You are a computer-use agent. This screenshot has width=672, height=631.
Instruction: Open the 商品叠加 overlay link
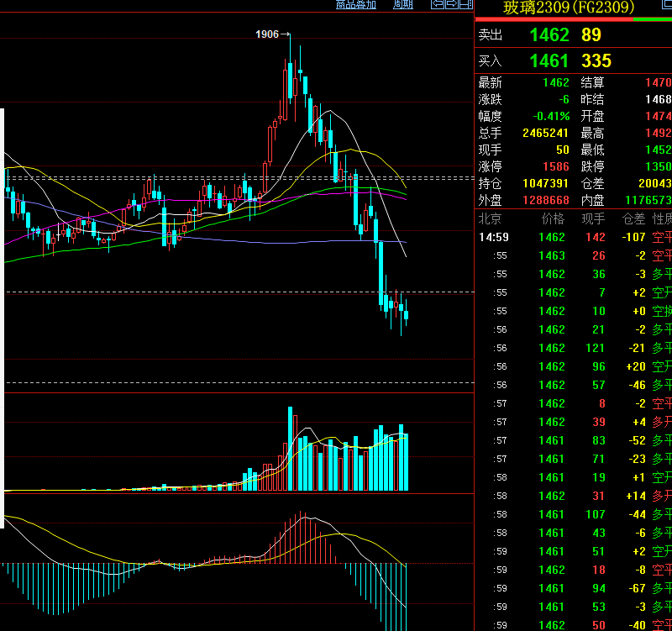point(355,4)
